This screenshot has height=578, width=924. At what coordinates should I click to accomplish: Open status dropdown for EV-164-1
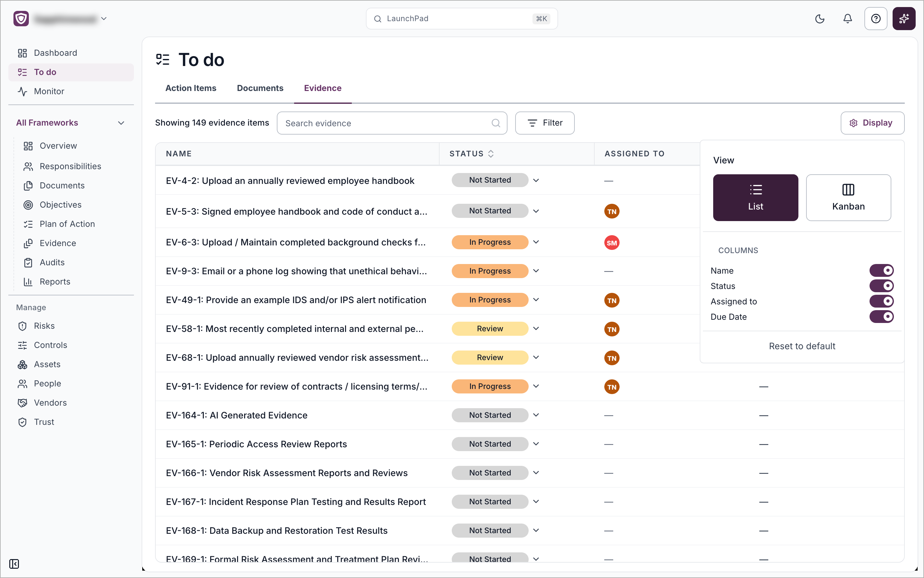(536, 415)
